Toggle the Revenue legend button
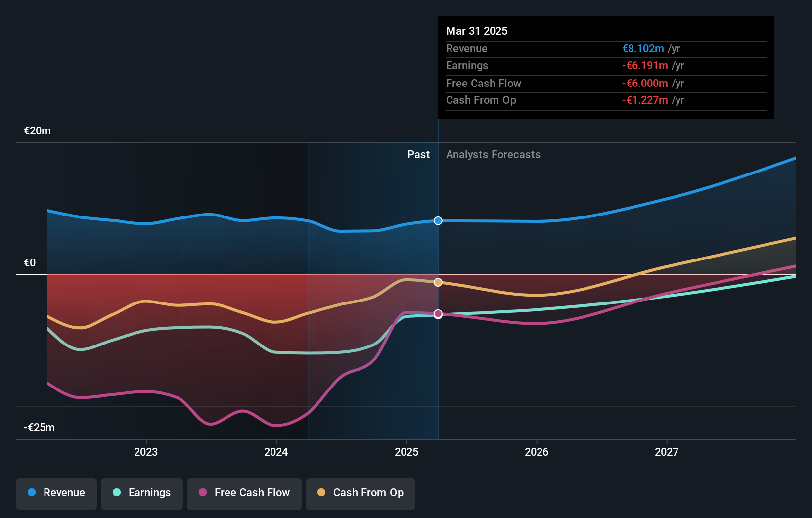This screenshot has width=812, height=518. pos(56,494)
